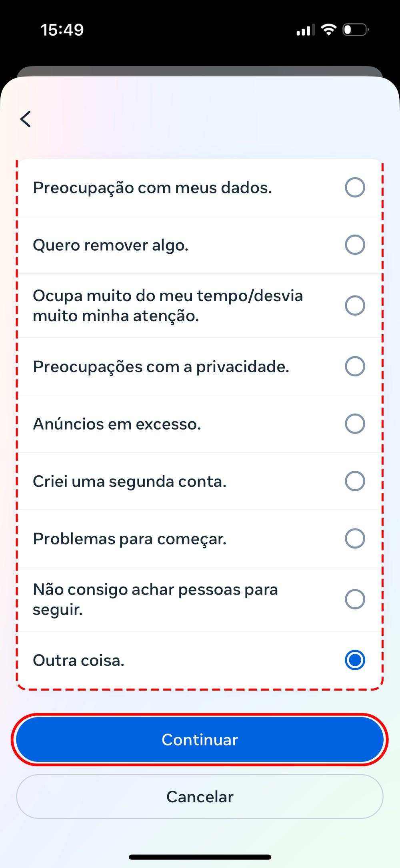Tap the 'Quero remover algo.' option text

tap(110, 245)
